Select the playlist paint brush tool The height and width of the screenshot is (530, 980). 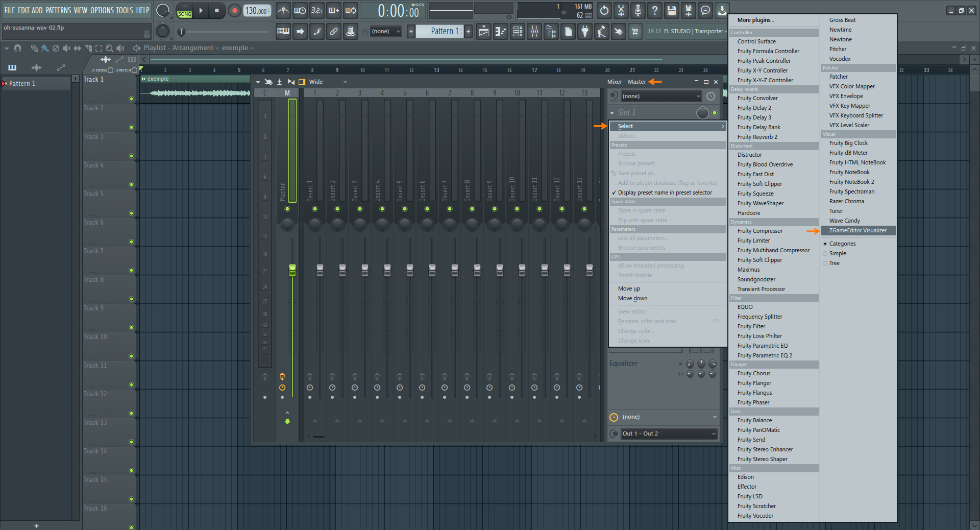pos(45,48)
